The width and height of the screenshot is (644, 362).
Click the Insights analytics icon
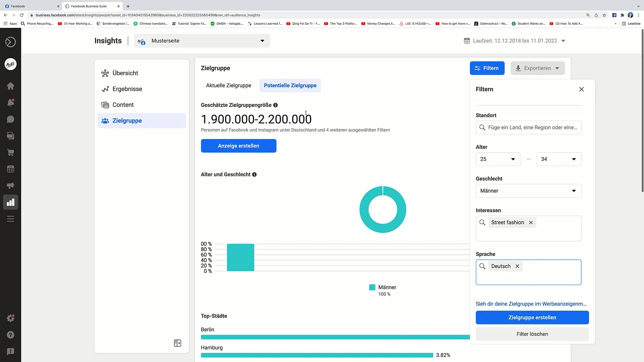click(11, 202)
